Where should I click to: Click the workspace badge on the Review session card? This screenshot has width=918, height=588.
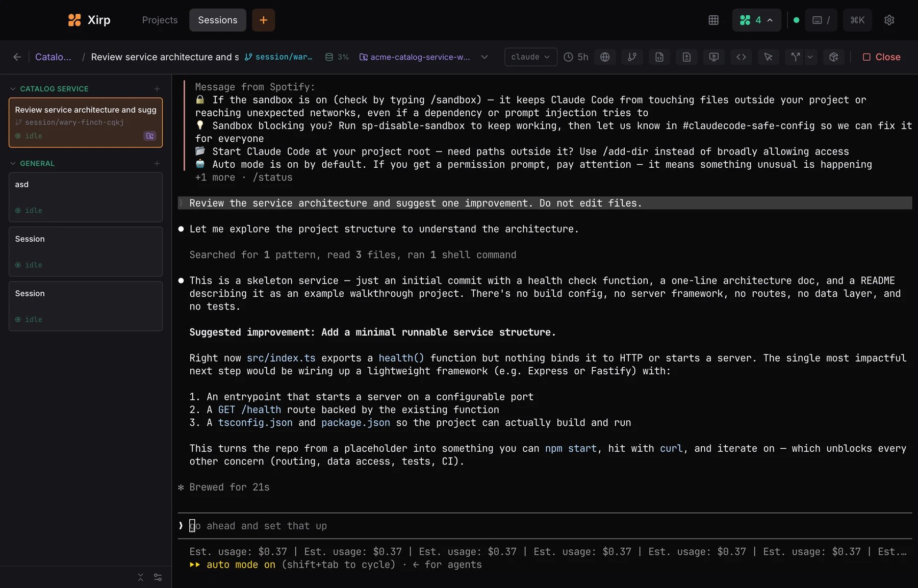coord(149,136)
